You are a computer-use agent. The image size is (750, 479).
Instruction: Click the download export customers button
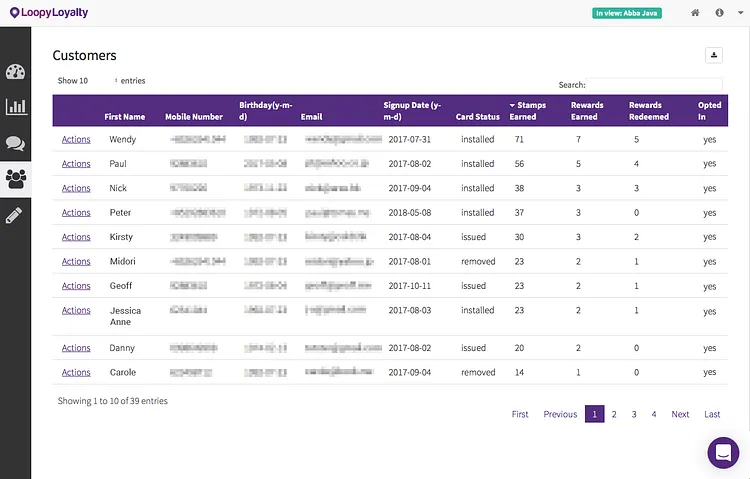714,55
